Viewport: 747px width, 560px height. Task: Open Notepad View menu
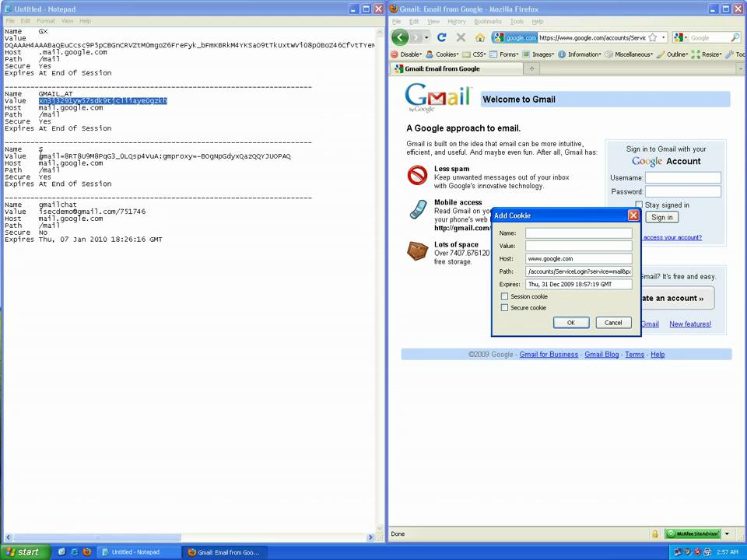point(67,21)
